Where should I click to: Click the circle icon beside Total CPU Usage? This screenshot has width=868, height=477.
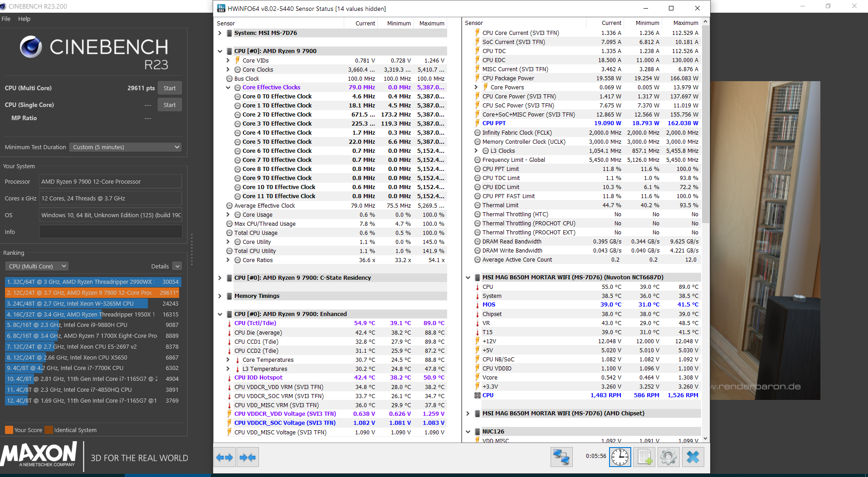tap(229, 233)
